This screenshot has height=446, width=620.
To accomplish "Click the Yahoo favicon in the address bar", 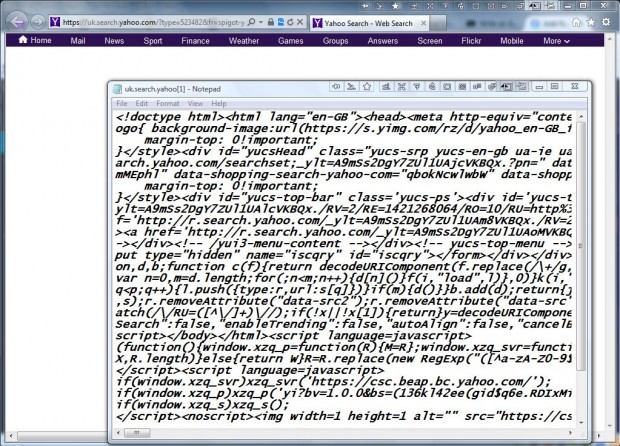I will pyautogui.click(x=55, y=22).
